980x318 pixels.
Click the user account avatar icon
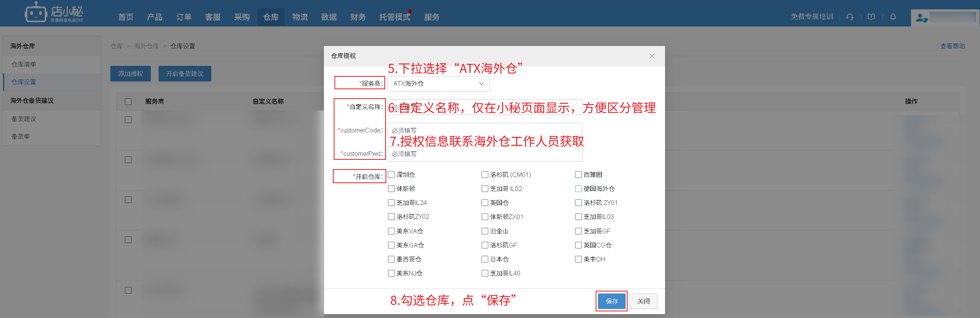point(922,18)
